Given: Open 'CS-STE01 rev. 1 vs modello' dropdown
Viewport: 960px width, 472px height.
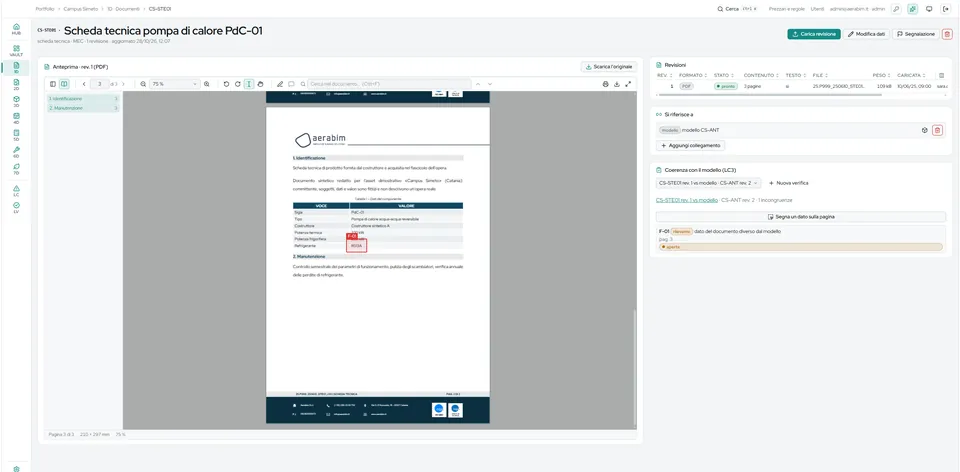Looking at the screenshot, I should [x=708, y=183].
